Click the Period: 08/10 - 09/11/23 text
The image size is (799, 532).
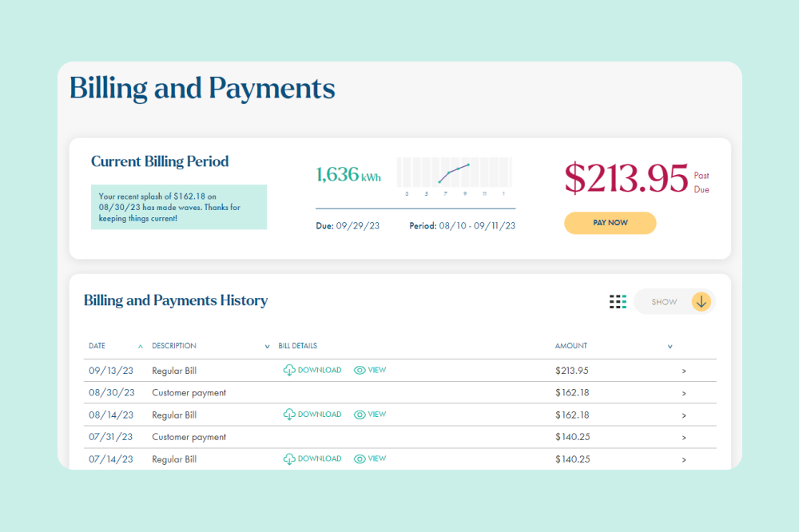point(462,226)
